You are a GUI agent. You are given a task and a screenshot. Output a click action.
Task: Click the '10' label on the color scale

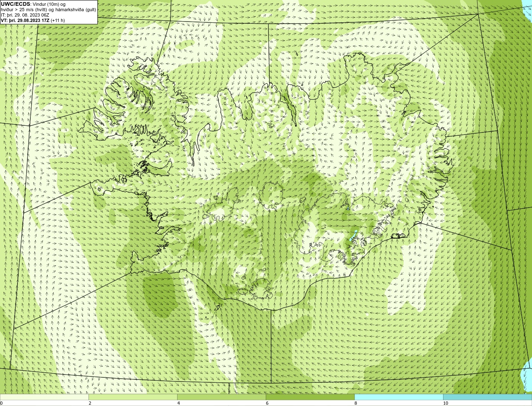(445, 403)
